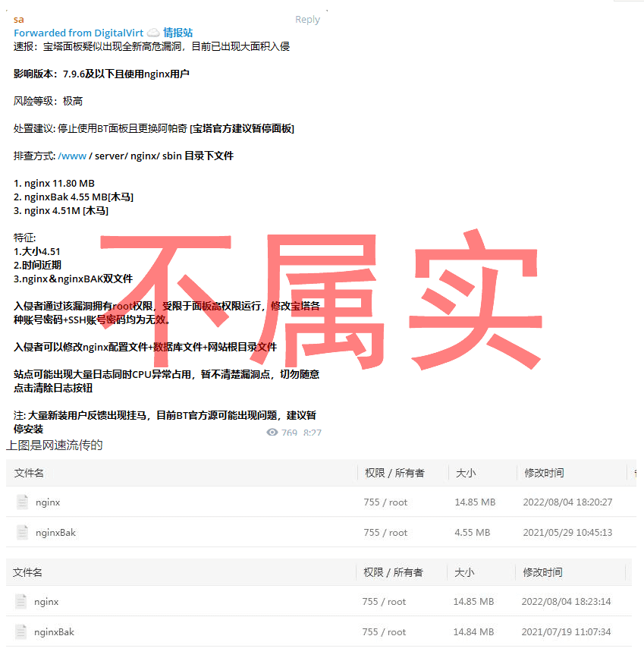
Task: Click the eye views icon beside 769
Action: click(272, 432)
